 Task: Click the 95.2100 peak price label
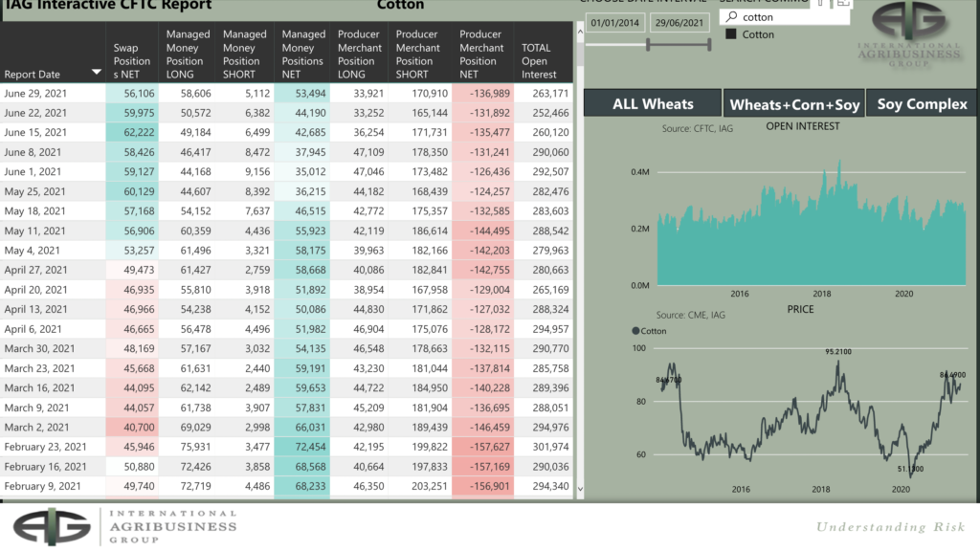838,352
